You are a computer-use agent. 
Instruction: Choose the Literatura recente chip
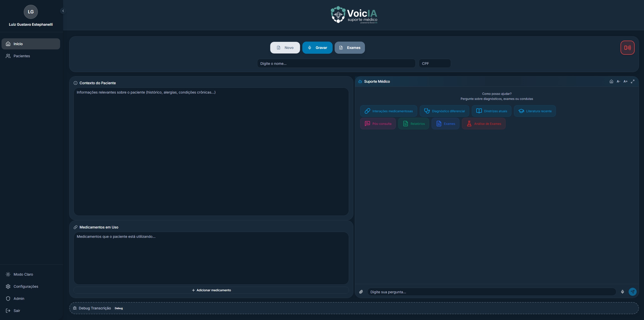(535, 111)
